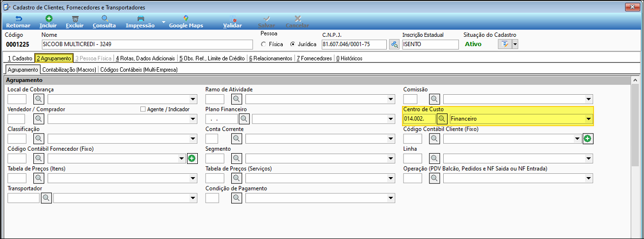Click the Centro de Custo search icon
The image size is (644, 239).
tap(442, 119)
